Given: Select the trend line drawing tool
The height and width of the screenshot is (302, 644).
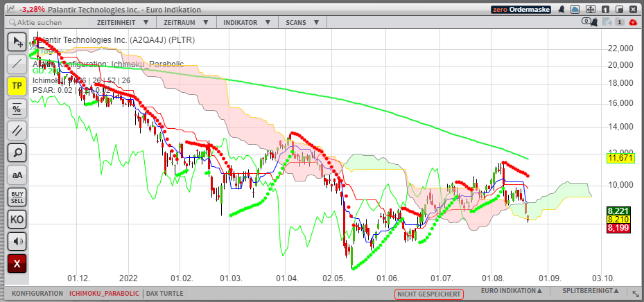Looking at the screenshot, I should pos(17,64).
